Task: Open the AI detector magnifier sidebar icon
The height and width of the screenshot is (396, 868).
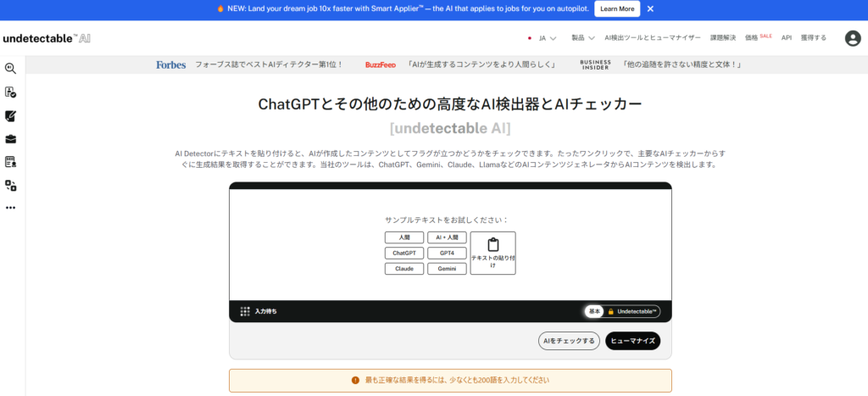Action: tap(10, 69)
